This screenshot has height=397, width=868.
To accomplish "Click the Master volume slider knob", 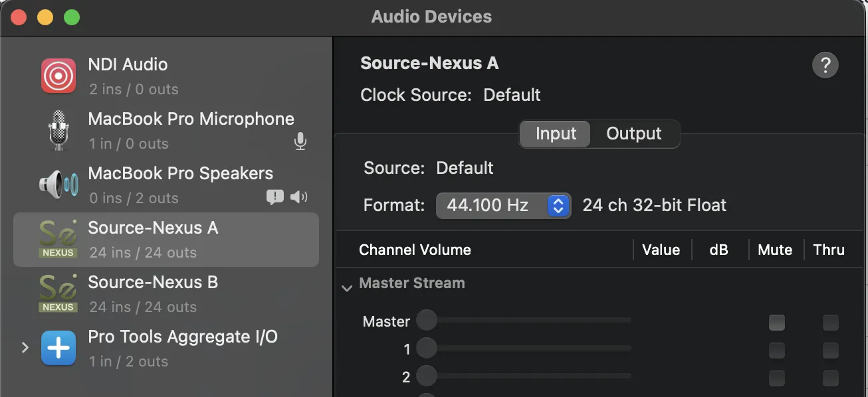I will coord(426,320).
